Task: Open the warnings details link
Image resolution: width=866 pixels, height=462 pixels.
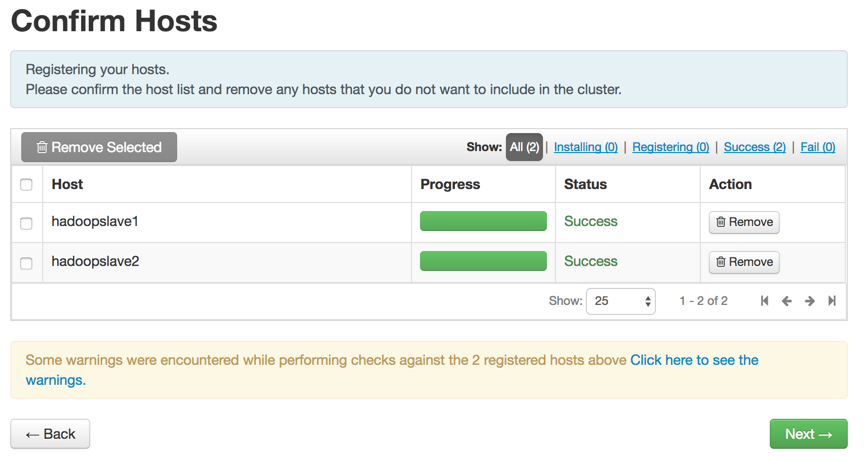Action: click(694, 360)
